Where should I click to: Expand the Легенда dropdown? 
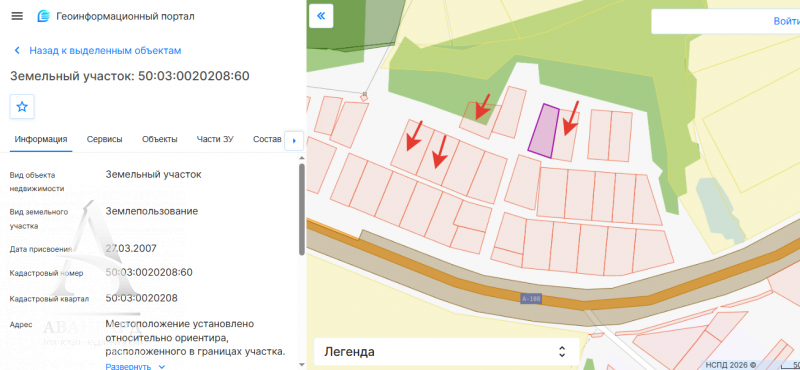click(x=446, y=352)
